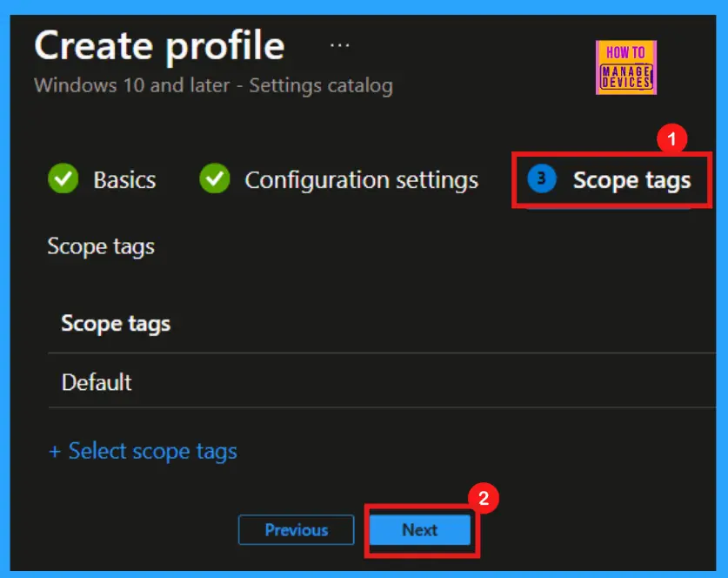Click the Previous button

(297, 529)
